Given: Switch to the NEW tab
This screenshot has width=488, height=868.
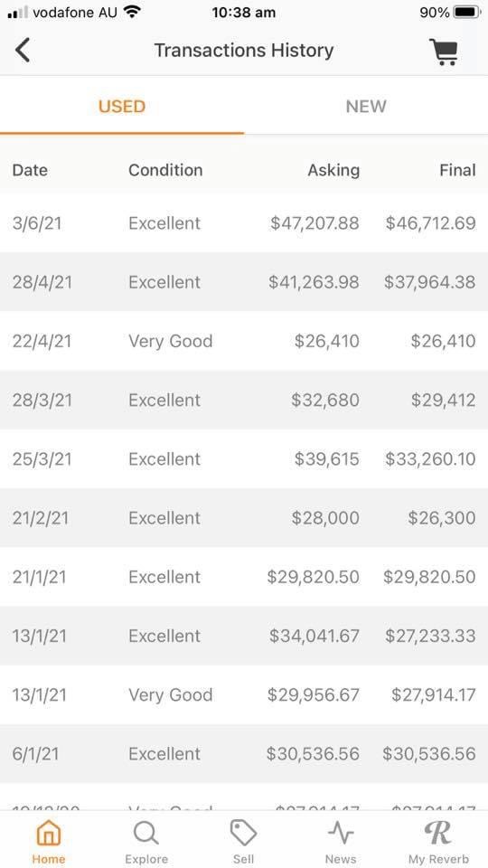Looking at the screenshot, I should click(x=366, y=107).
